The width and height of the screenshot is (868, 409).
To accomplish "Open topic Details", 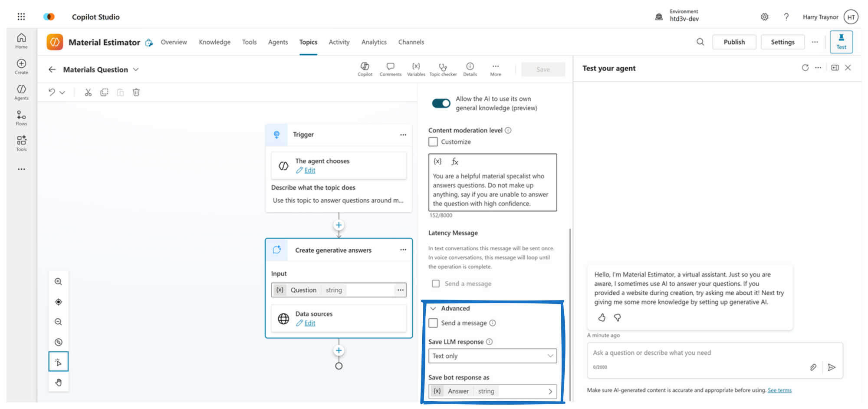I will [470, 69].
